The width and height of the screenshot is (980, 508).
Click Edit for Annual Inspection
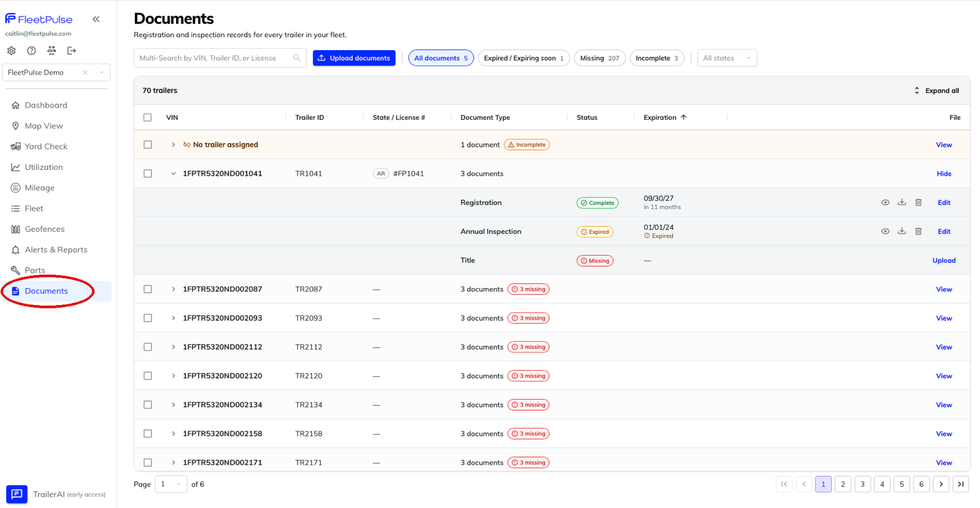944,232
